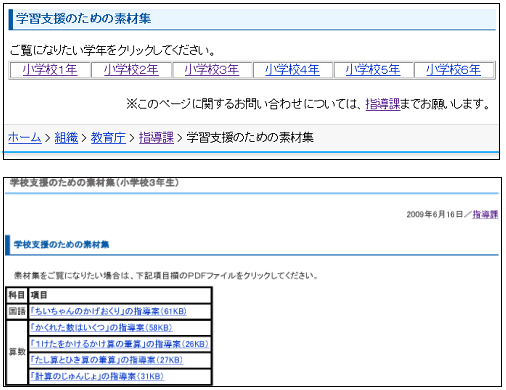Click the ご覧になりたい学年をクリックしてください instruction text
Screen dimensions: 506x390
112,50
